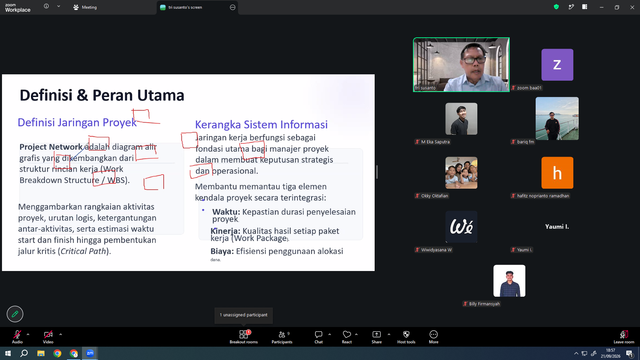Open the first Chrome taskbar icon
640x360 pixels.
tap(57, 353)
